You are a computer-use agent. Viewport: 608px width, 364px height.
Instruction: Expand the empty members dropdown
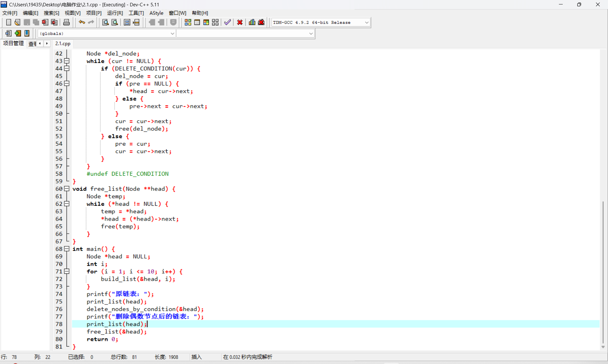coord(311,34)
